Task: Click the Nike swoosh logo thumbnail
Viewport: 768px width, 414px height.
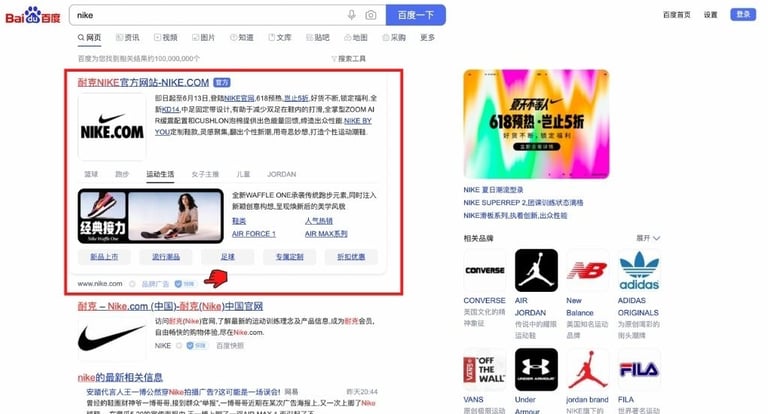Action: [111, 339]
